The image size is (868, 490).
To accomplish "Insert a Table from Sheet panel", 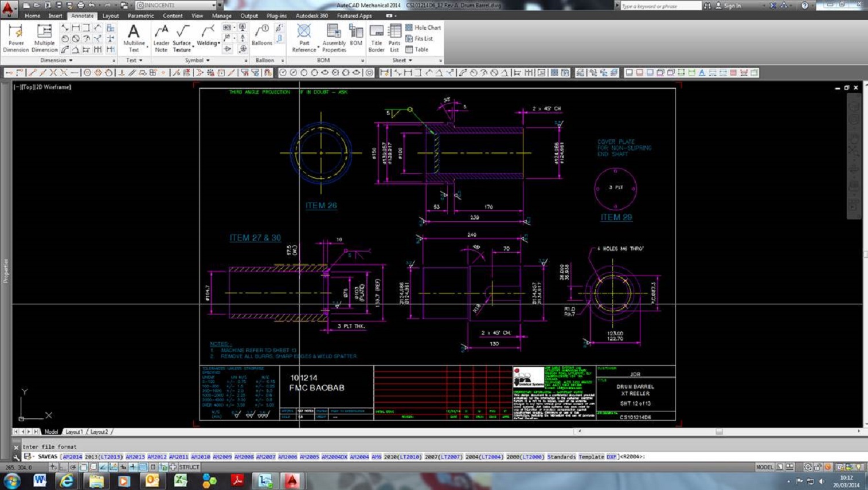I will [x=417, y=49].
